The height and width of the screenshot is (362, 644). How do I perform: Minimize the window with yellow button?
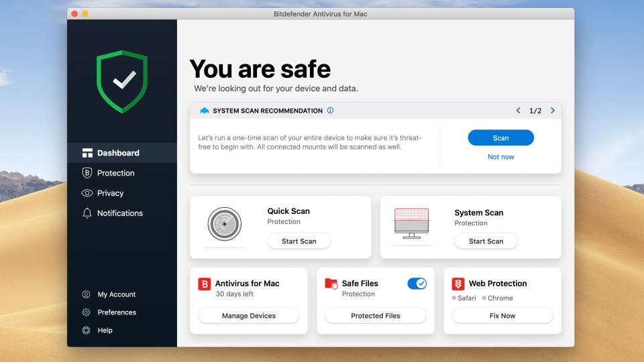coord(85,14)
